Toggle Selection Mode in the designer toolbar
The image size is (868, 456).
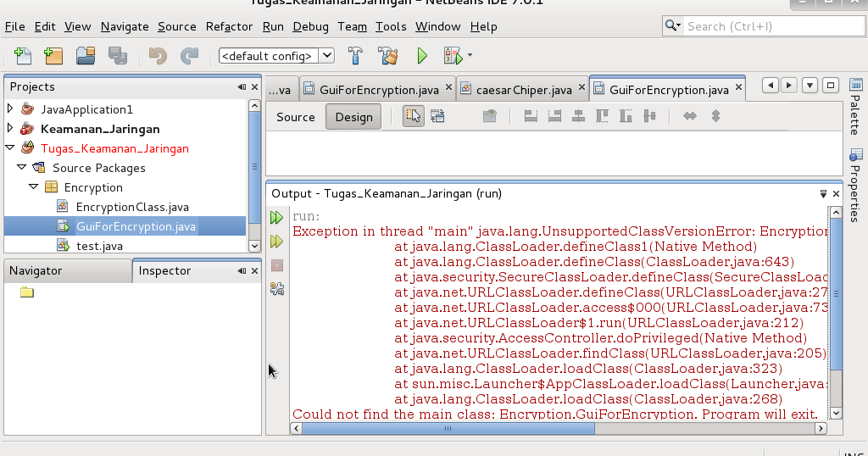click(x=413, y=116)
